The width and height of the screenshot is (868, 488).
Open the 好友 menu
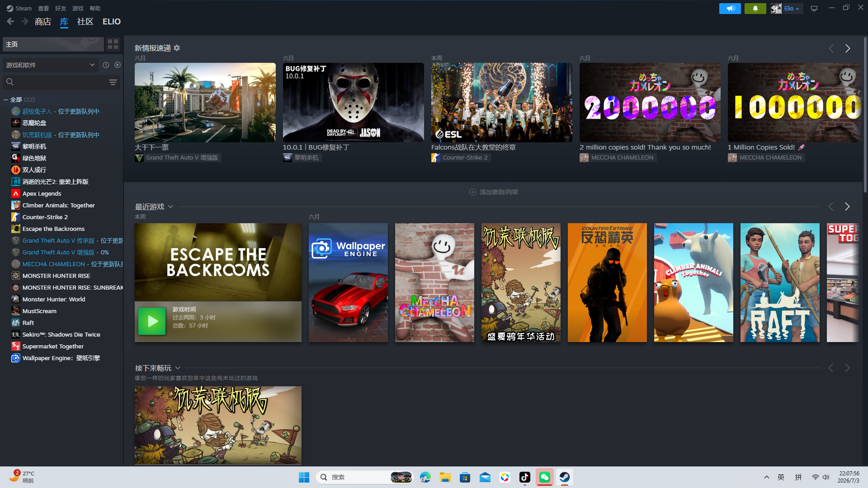point(61,8)
